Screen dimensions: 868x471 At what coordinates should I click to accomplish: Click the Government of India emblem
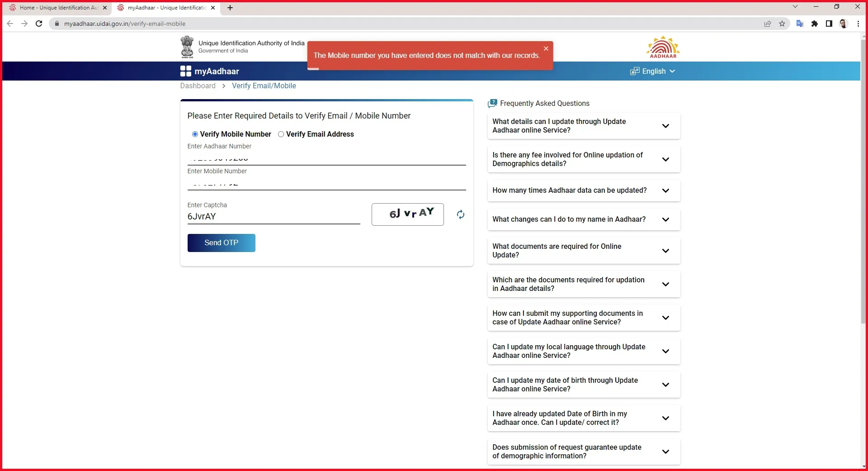coord(187,47)
